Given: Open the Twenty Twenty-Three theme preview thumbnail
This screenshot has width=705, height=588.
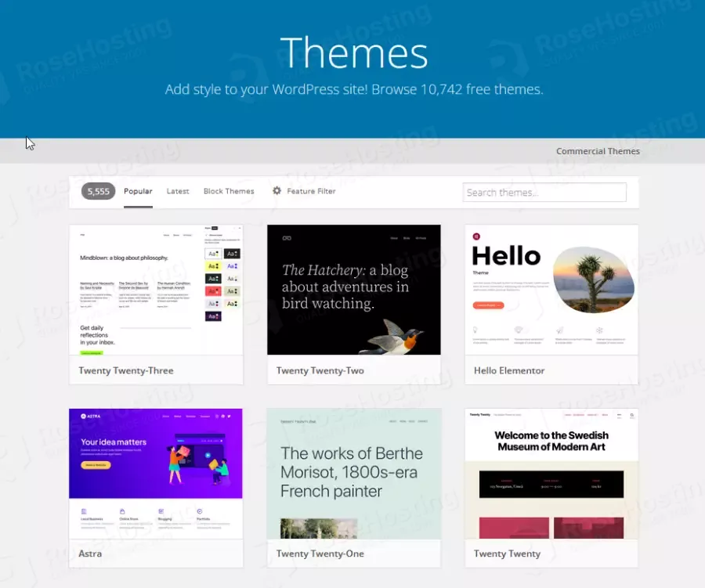Looking at the screenshot, I should (x=156, y=290).
